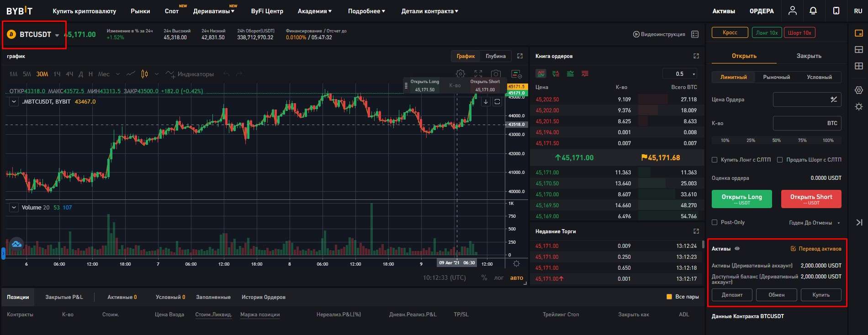Open the Детали контракта dropdown
This screenshot has height=335, width=868.
click(x=429, y=11)
